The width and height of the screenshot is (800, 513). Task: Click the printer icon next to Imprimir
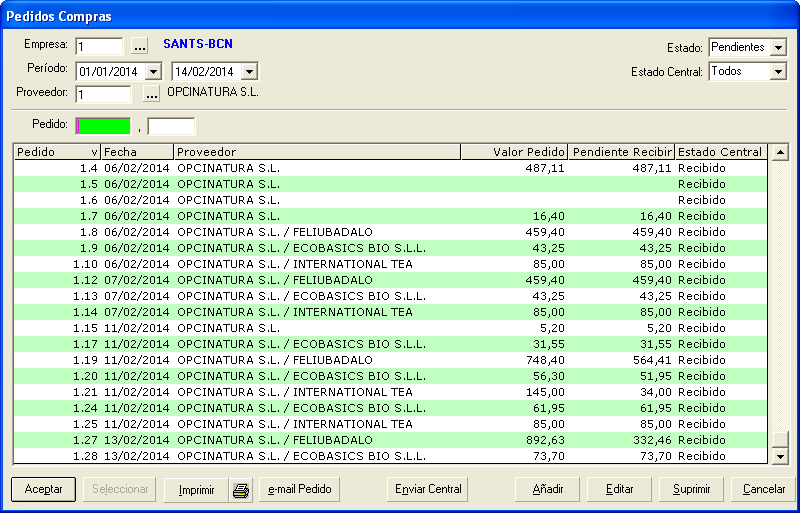(x=241, y=490)
